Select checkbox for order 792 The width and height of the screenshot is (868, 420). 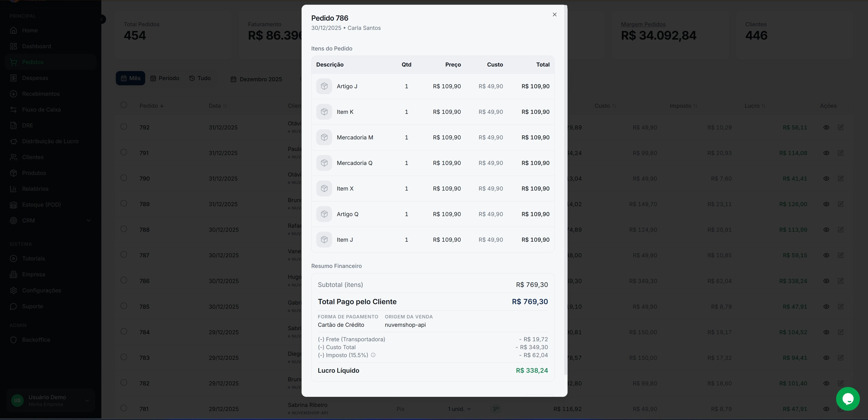pyautogui.click(x=124, y=126)
